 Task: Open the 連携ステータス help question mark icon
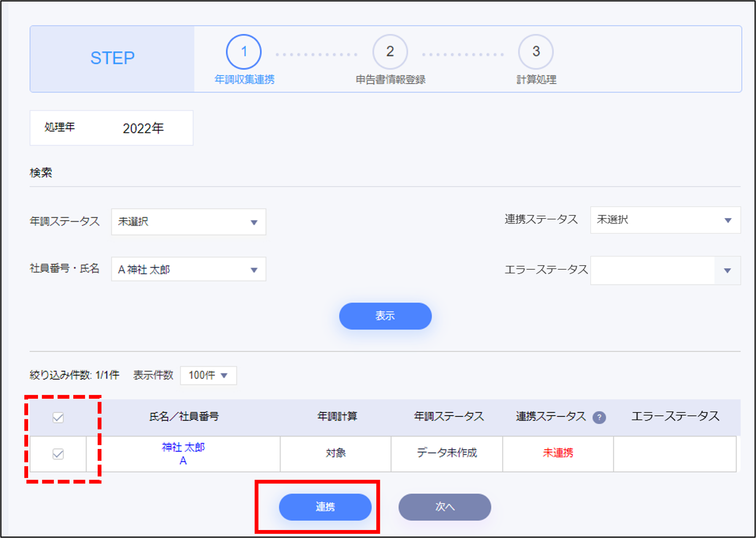tap(599, 417)
